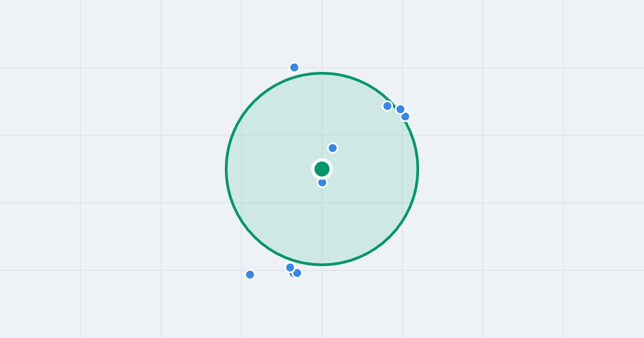Select the leftmost dot of the upper-right trio
Viewport: 644px width, 338px height.
[x=387, y=106]
